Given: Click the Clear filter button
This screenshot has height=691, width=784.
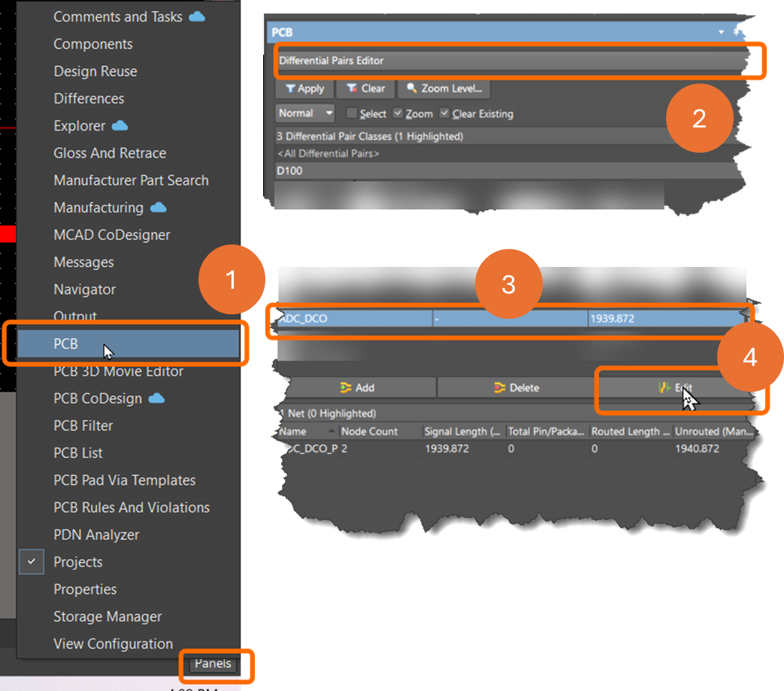Looking at the screenshot, I should coord(366,89).
